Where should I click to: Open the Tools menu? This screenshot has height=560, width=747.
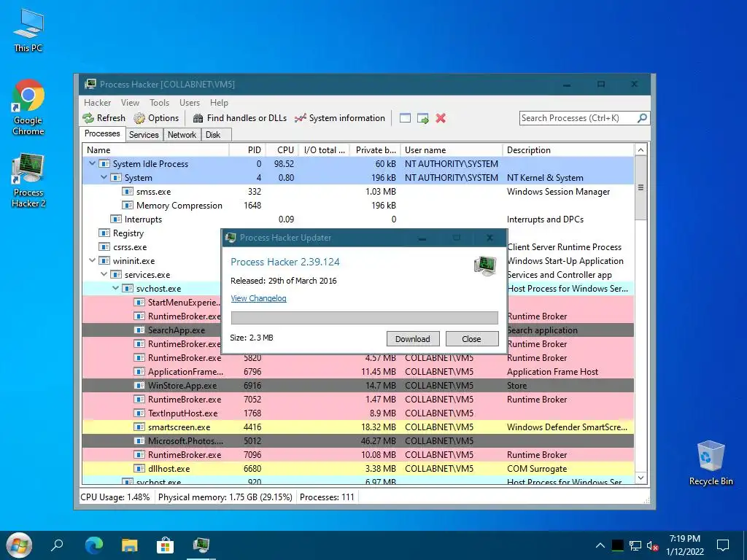click(x=159, y=103)
